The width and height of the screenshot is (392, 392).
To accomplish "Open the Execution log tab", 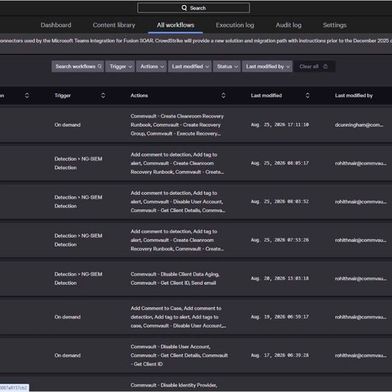I will (235, 25).
